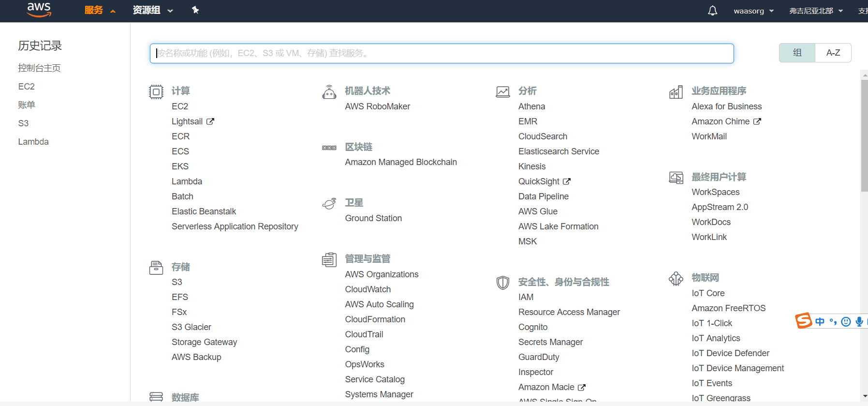Click the Compute (计算) category icon
The image size is (868, 406).
(156, 92)
